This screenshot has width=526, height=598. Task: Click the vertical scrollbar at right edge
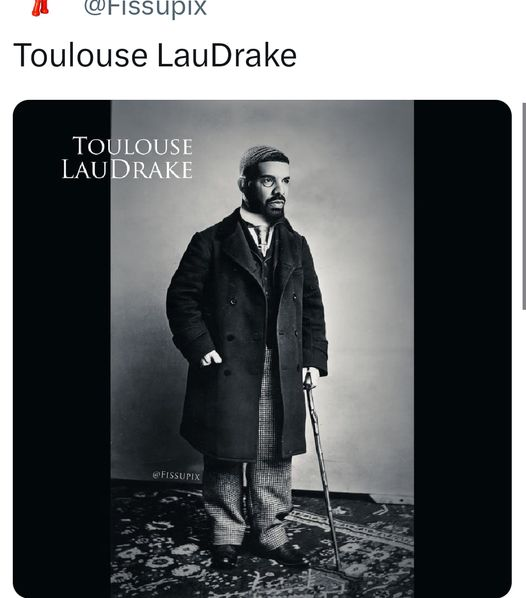pos(524,206)
